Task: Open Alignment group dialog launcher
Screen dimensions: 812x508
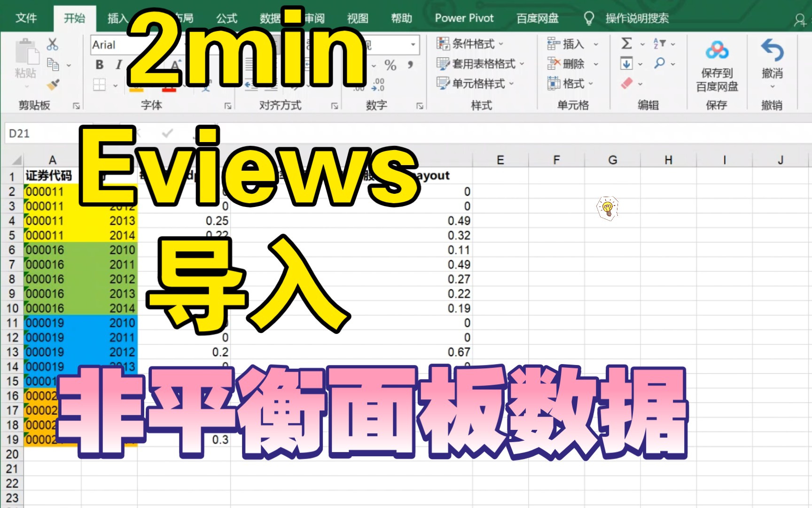Action: coord(335,106)
